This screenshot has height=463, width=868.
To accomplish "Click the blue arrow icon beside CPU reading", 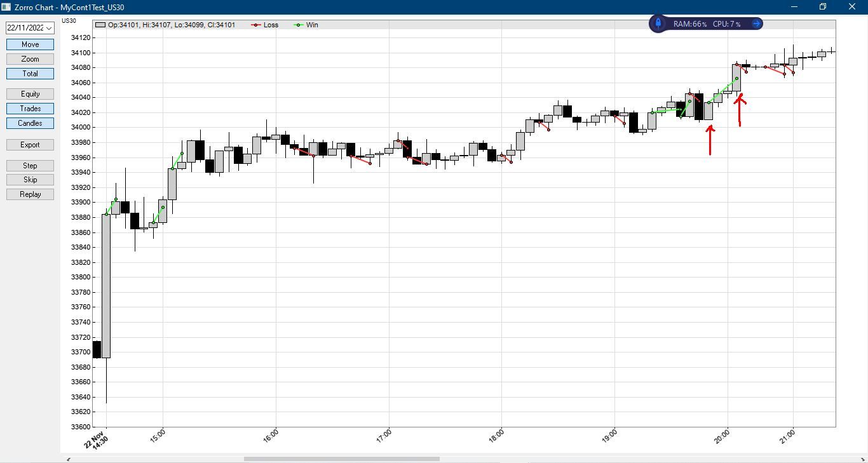I will coord(756,23).
